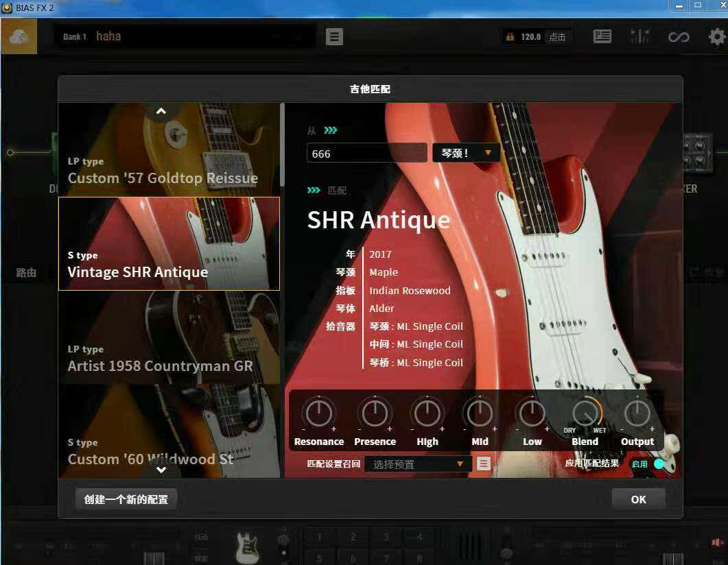The width and height of the screenshot is (728, 565).
Task: Adjust the Low knob
Action: click(x=532, y=413)
